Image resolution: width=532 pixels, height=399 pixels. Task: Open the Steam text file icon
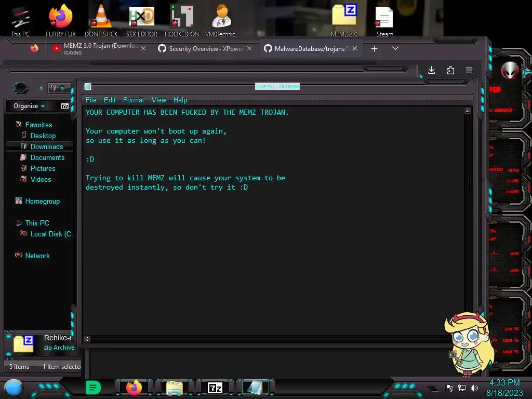tap(384, 21)
